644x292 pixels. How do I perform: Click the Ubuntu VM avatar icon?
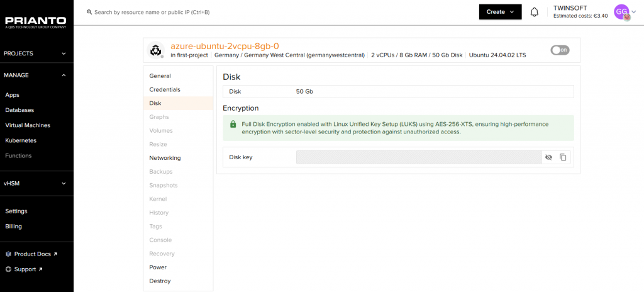pyautogui.click(x=155, y=50)
